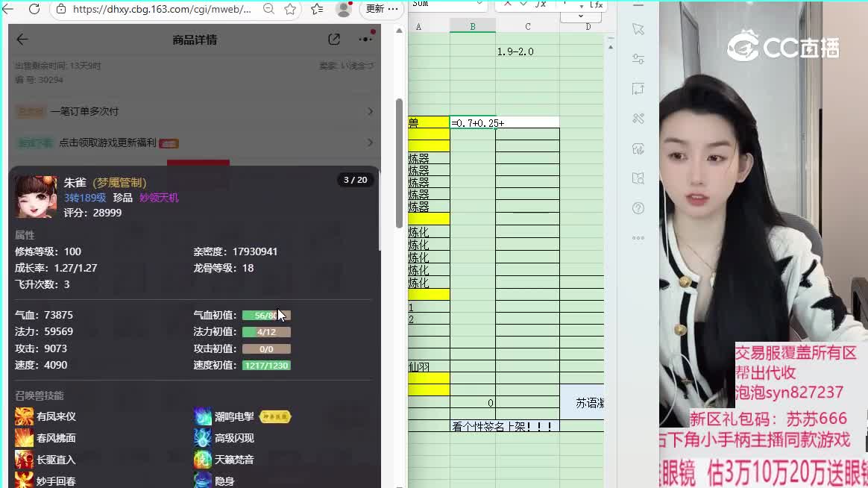Click the 气血初值 progress bar
This screenshot has width=868, height=488.
[x=266, y=315]
